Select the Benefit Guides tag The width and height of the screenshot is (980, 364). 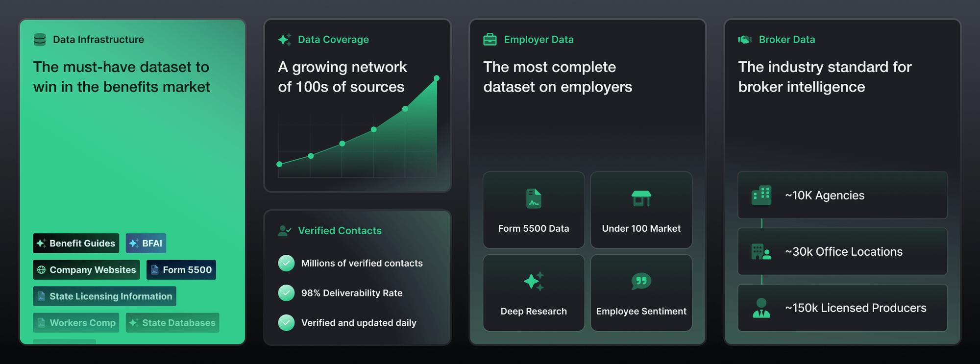coord(76,243)
